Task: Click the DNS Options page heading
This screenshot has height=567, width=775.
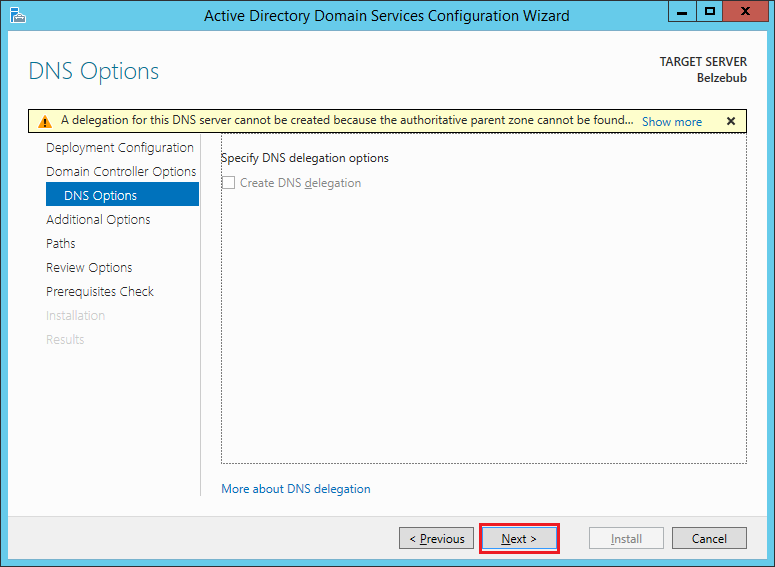Action: coord(94,71)
